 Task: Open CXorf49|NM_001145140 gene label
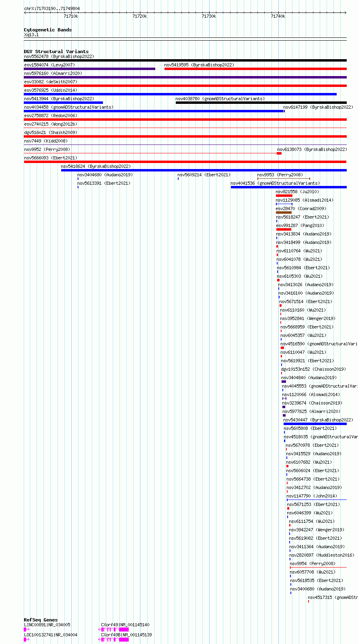125,625
